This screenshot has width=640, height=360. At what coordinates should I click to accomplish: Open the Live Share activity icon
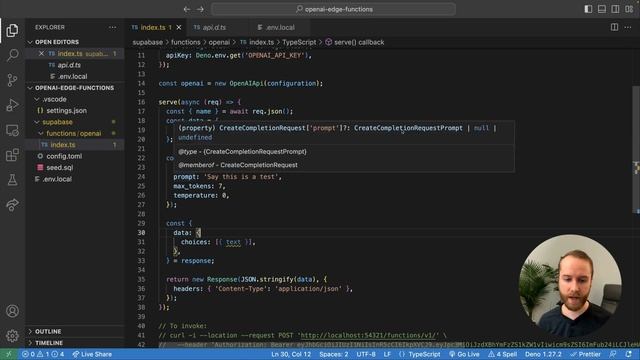(x=12, y=205)
